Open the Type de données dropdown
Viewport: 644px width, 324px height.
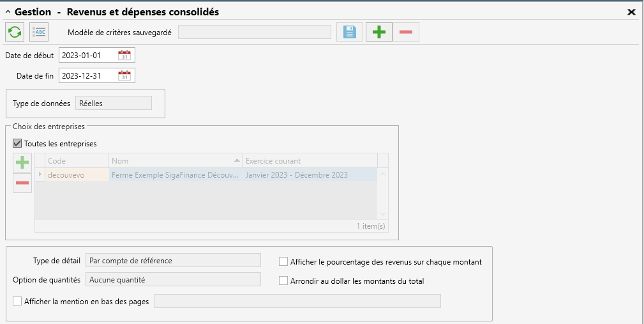[x=114, y=103]
